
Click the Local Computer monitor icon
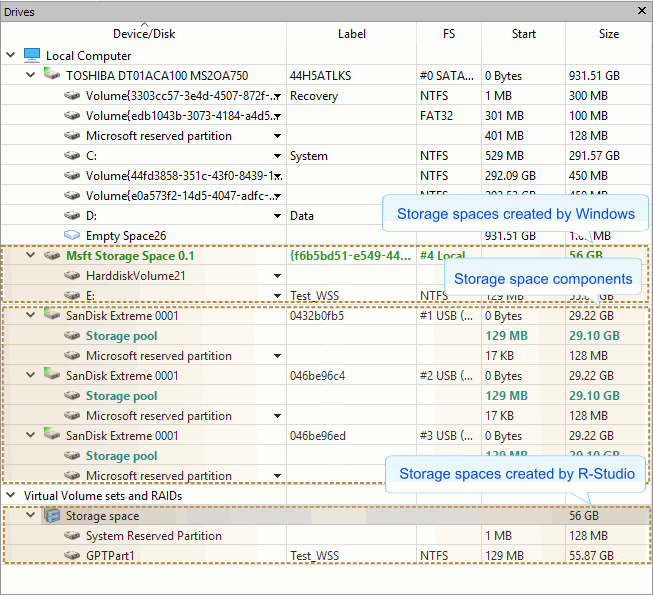pyautogui.click(x=32, y=55)
